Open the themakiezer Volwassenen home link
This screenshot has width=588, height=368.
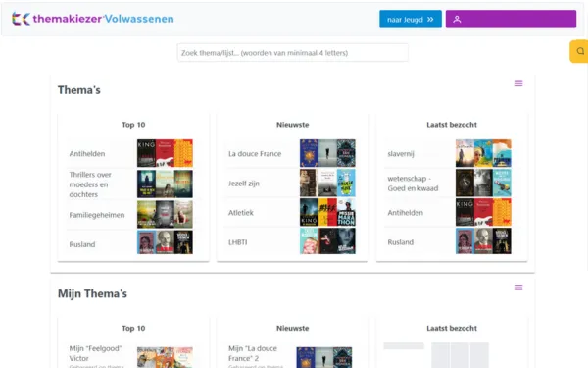coord(93,19)
